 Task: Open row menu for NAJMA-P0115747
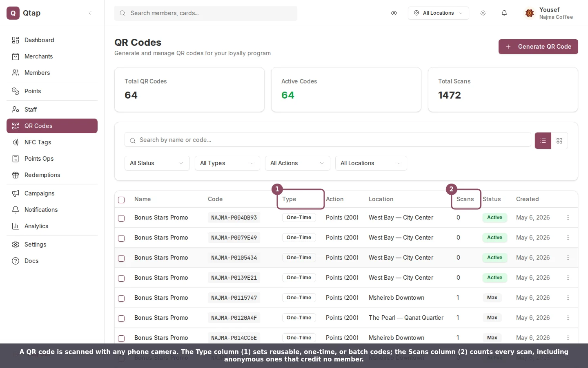click(568, 298)
